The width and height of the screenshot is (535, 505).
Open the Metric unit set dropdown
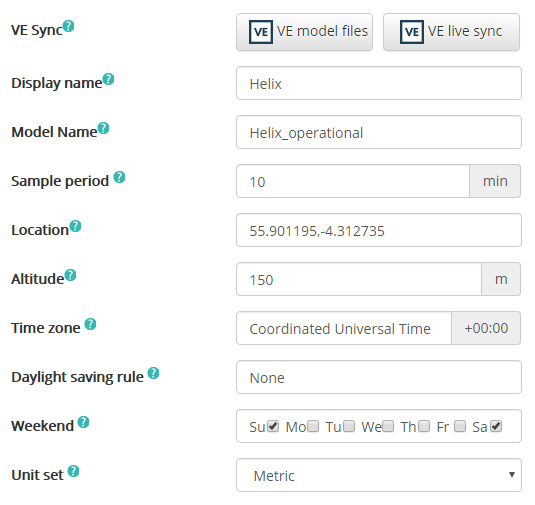(379, 475)
